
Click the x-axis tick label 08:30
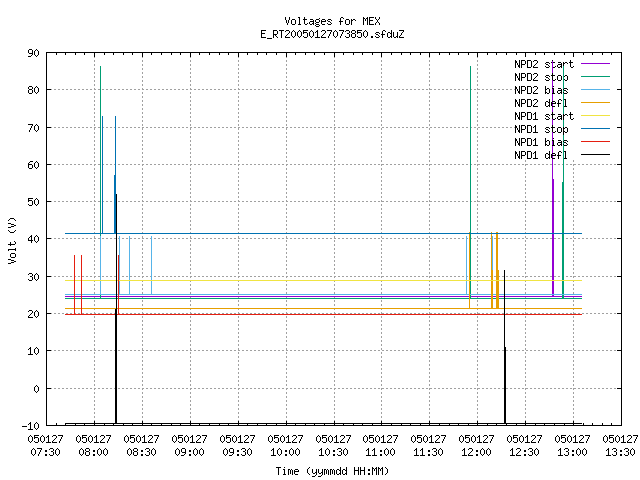141,452
